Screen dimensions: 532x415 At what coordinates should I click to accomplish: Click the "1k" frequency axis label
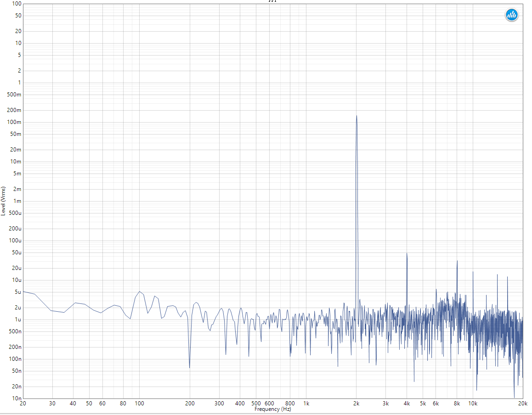click(306, 404)
